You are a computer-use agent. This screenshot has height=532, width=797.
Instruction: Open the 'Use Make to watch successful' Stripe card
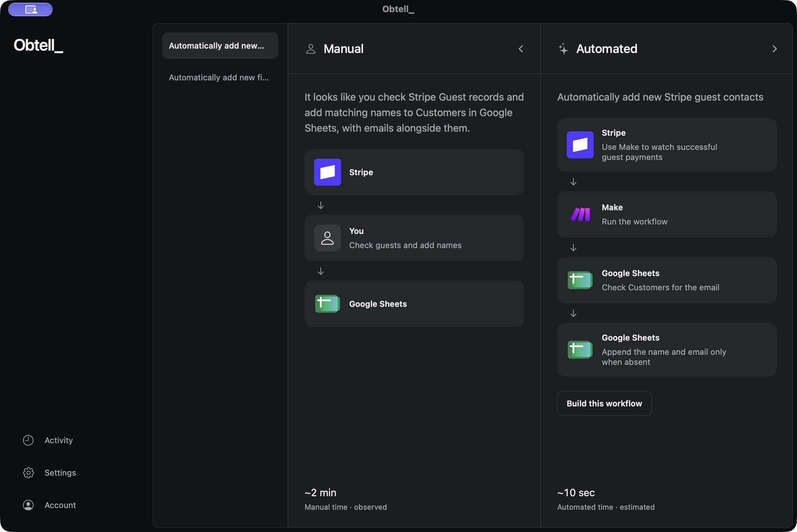coord(666,145)
